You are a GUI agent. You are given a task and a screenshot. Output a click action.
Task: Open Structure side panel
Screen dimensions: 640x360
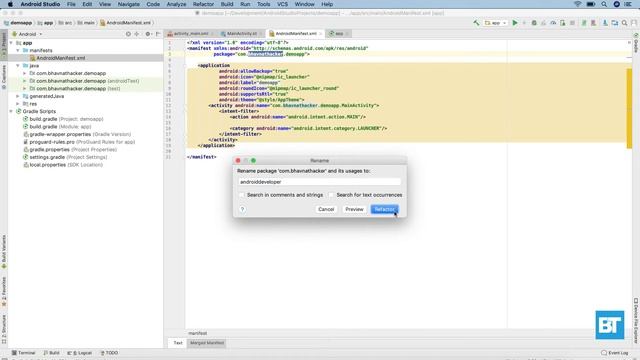click(4, 329)
